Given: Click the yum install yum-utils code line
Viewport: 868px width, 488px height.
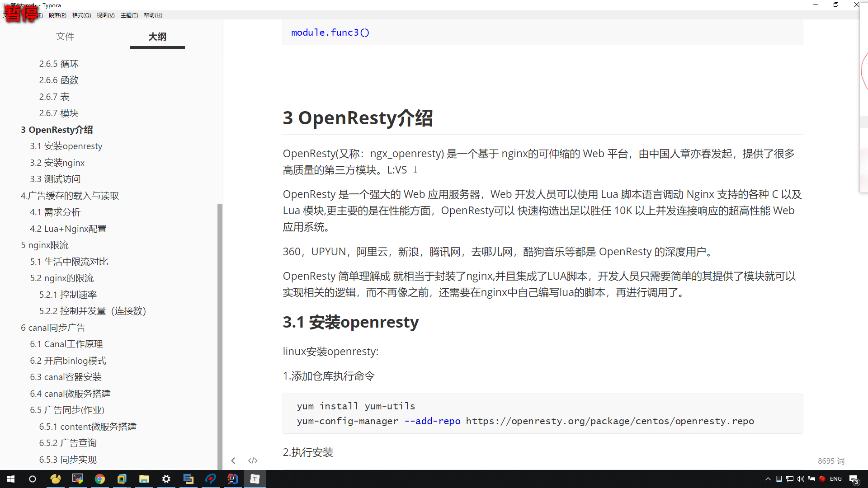Looking at the screenshot, I should 356,406.
